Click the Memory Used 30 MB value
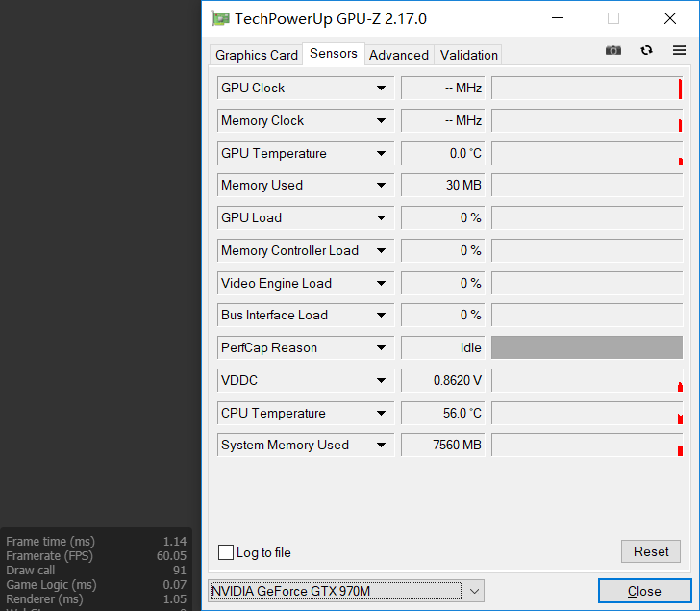The image size is (700, 611). (x=443, y=186)
